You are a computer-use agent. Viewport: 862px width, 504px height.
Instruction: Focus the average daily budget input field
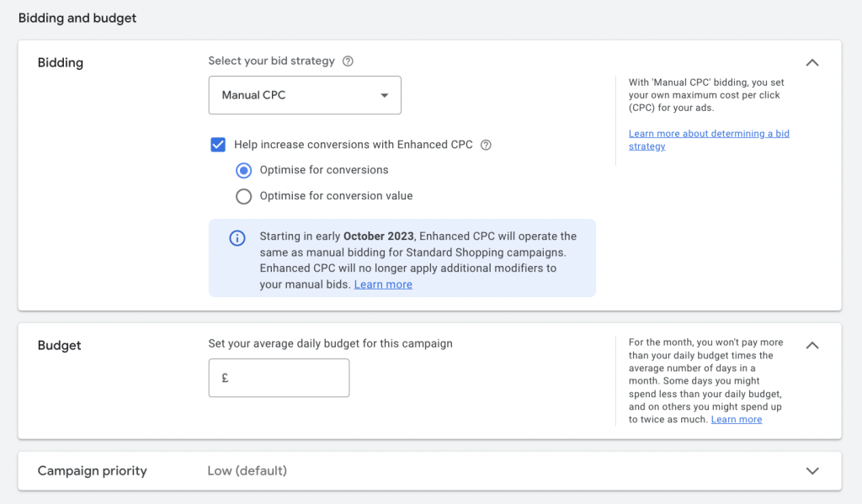click(x=286, y=379)
